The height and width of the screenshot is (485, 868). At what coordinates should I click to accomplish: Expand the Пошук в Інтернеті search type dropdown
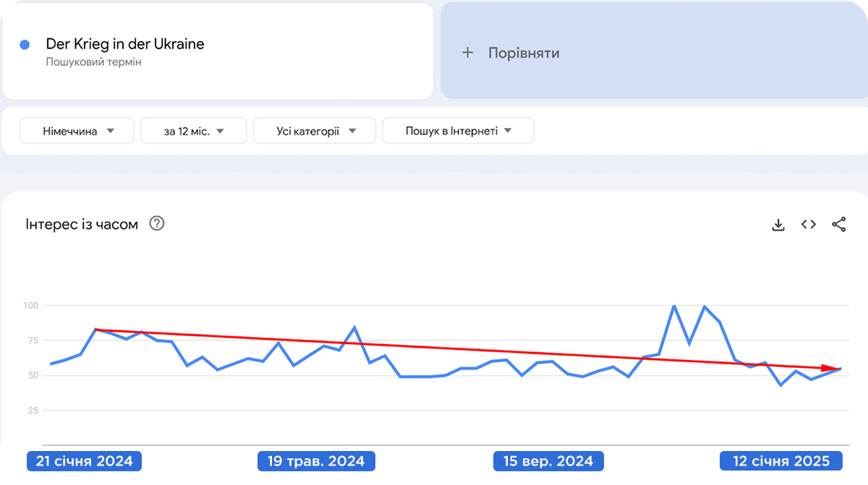[458, 131]
